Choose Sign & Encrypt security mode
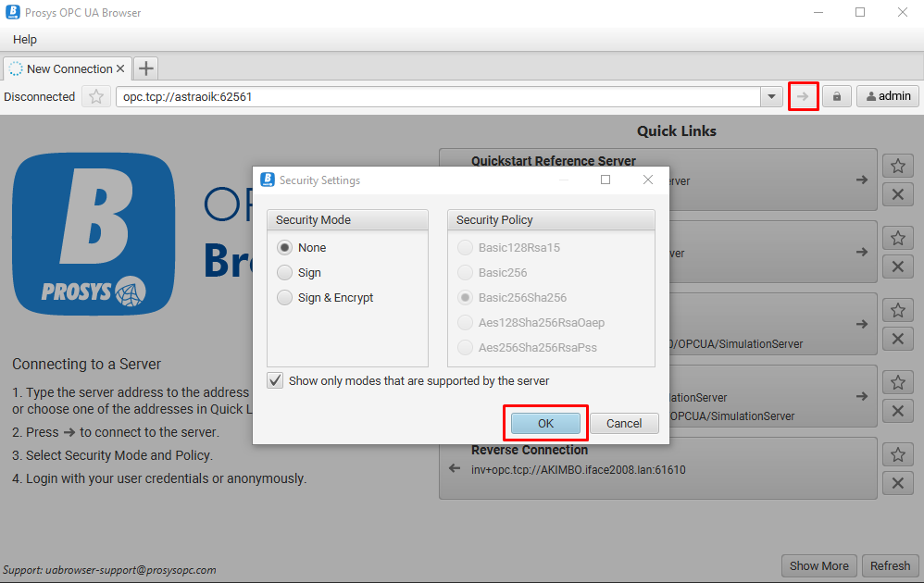Viewport: 924px width, 583px height. click(285, 298)
